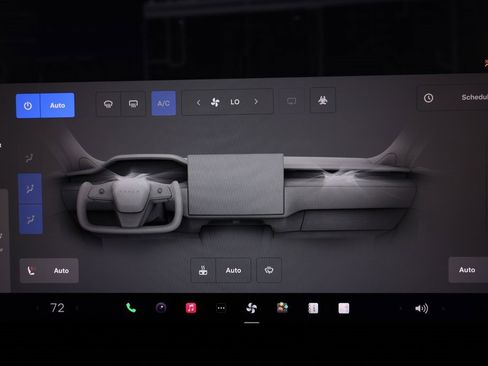Open the Schedule option
This screenshot has width=488, height=366.
click(x=474, y=97)
